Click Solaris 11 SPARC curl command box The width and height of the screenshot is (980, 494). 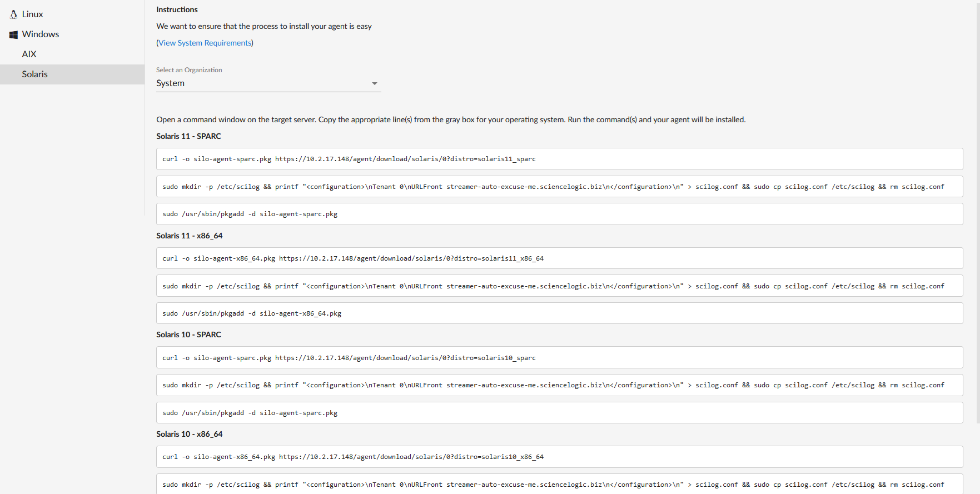click(559, 159)
